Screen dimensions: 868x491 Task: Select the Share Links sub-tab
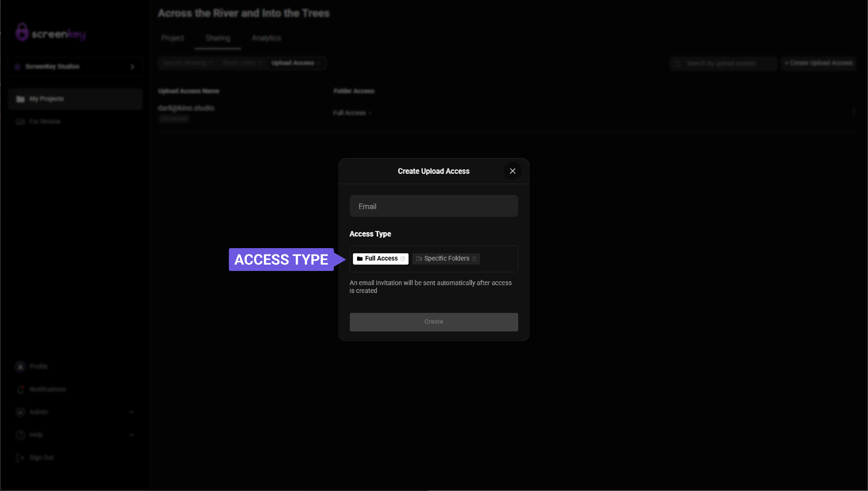tap(242, 63)
